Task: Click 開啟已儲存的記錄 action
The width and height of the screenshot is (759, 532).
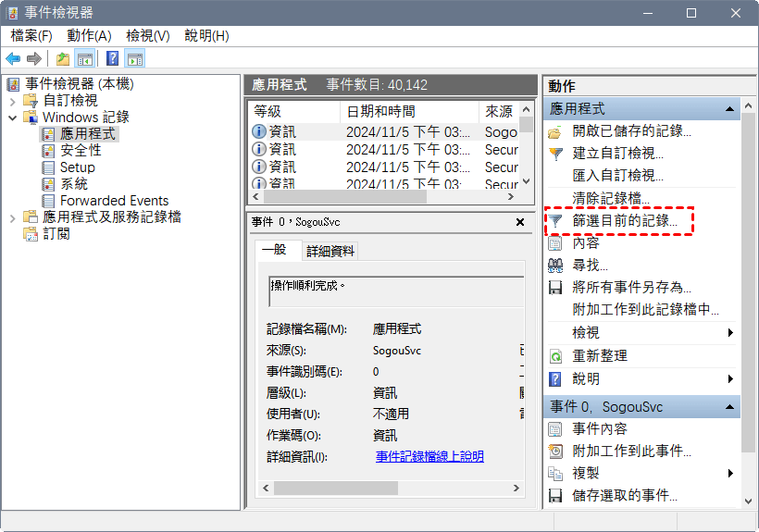Action: coord(631,131)
